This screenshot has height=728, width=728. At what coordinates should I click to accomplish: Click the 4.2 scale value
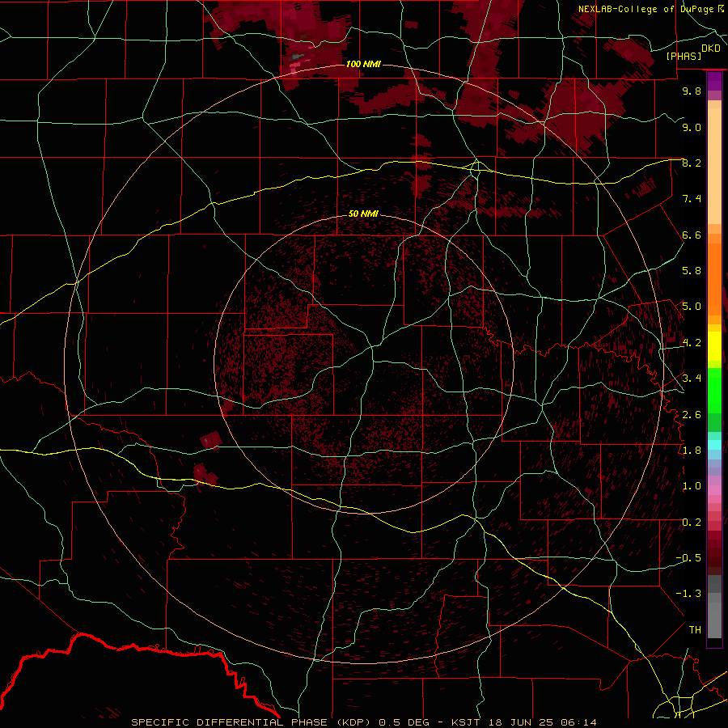(x=692, y=343)
